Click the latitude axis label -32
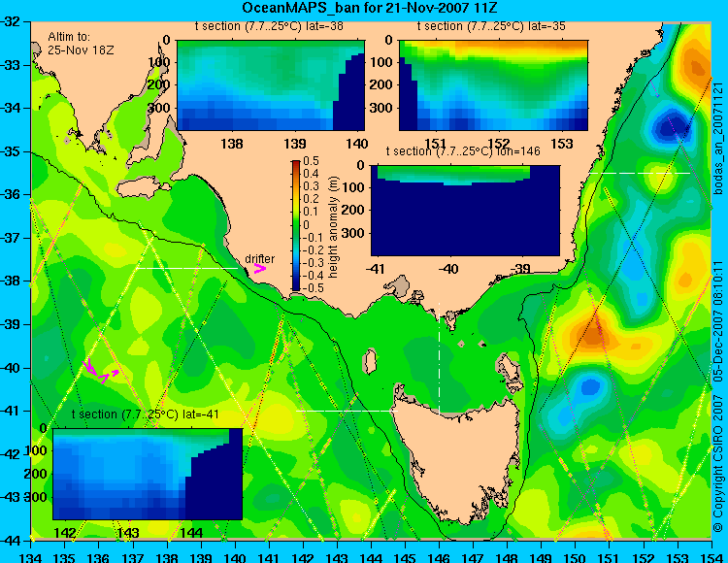Image resolution: width=728 pixels, height=563 pixels. click(10, 21)
